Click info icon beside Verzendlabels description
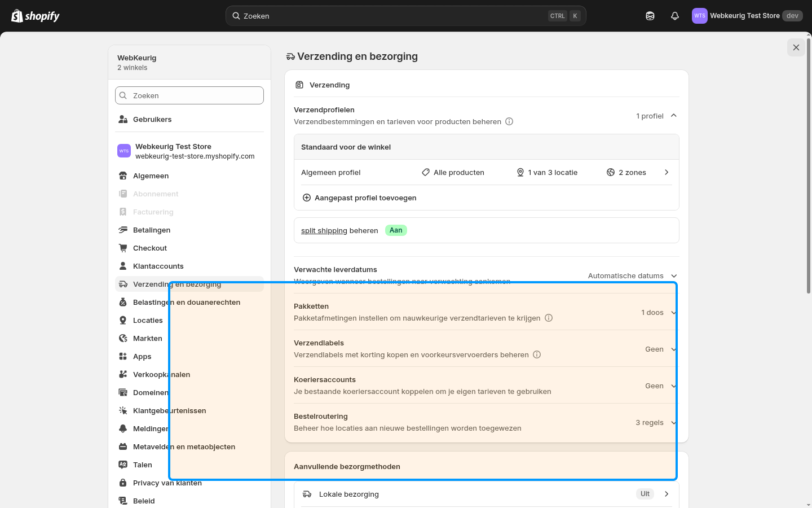812x508 pixels. tap(537, 354)
